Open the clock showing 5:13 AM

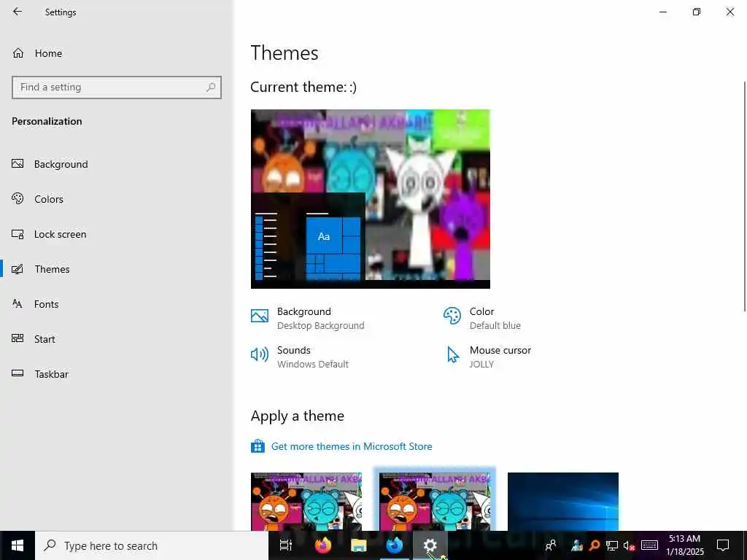[x=684, y=545]
